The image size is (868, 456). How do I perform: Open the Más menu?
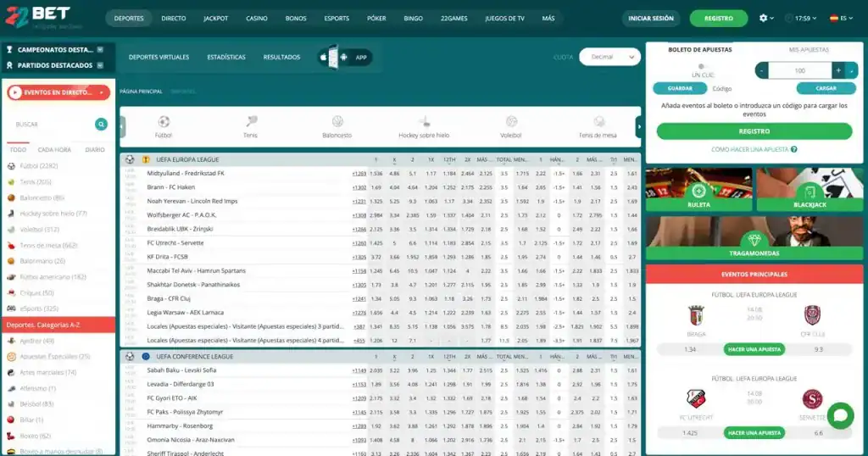548,19
